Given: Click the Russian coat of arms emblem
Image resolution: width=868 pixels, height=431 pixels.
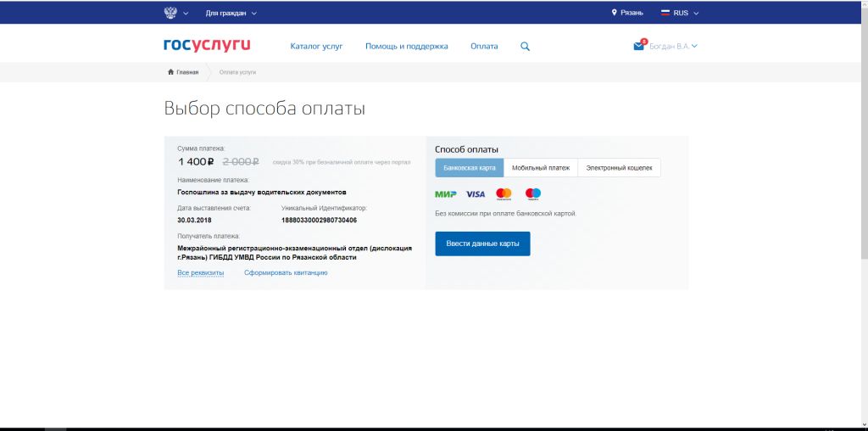Looking at the screenshot, I should (170, 13).
